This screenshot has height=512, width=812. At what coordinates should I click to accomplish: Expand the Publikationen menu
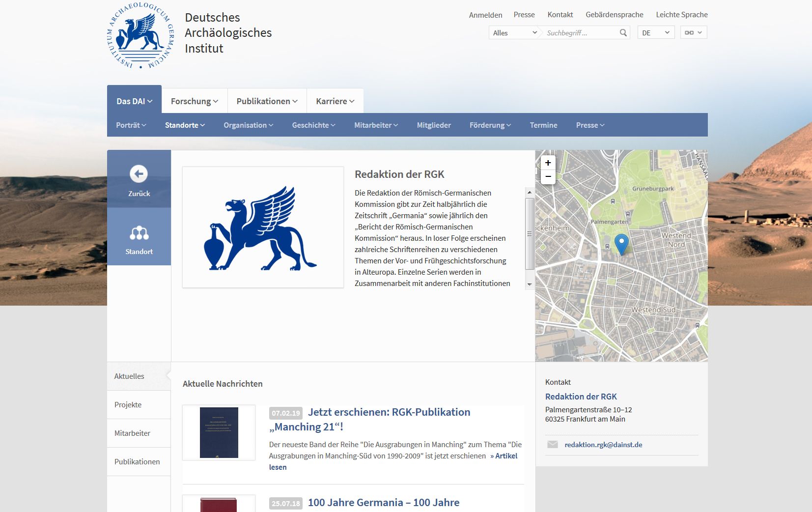267,101
